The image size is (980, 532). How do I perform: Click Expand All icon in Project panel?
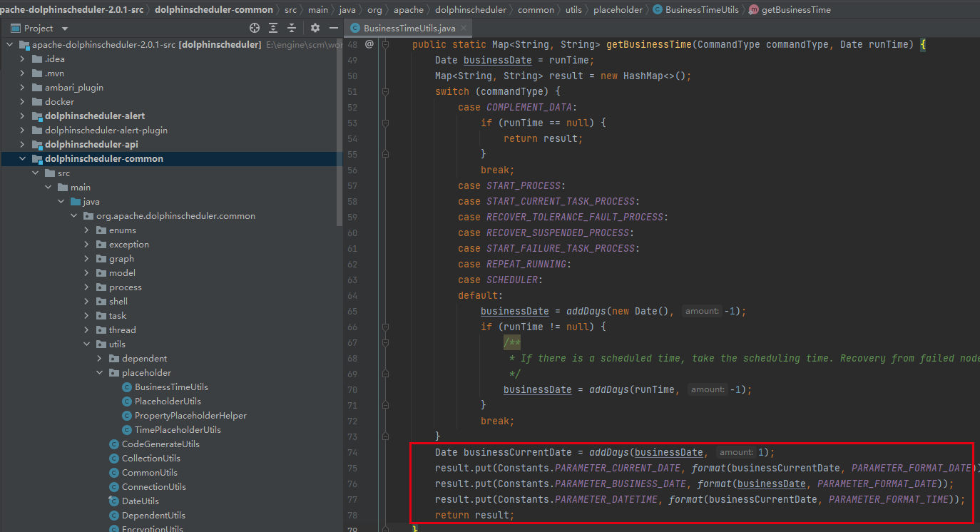(x=273, y=28)
